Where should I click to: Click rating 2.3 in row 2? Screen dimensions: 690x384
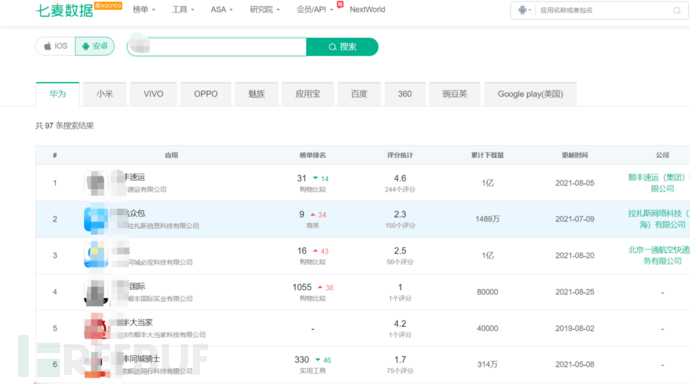400,215
